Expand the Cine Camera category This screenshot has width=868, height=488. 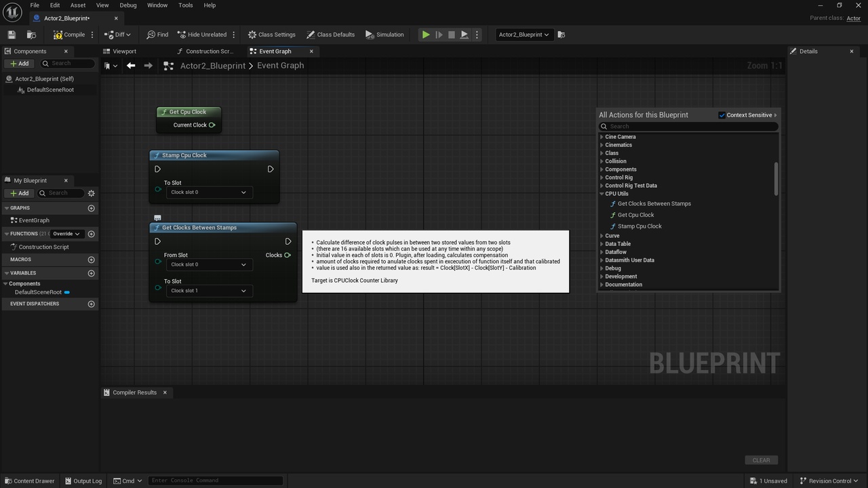click(601, 137)
